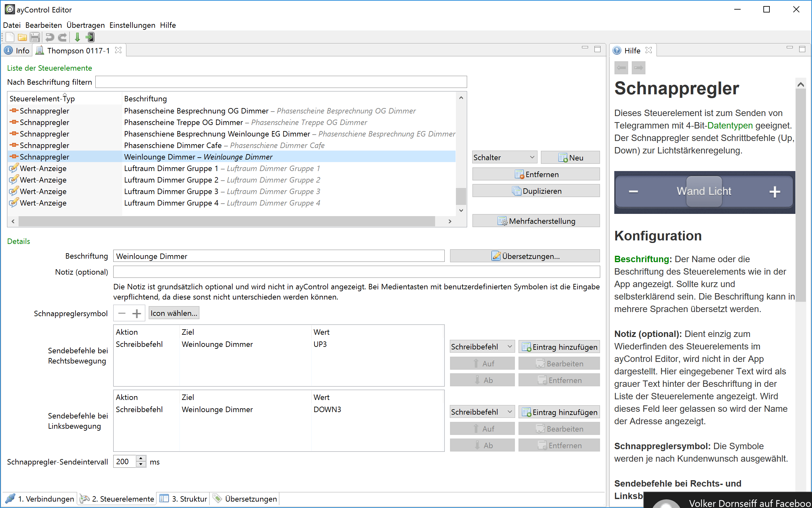This screenshot has height=508, width=812.
Task: Switch to 1. Verbindungen tab
Action: pos(40,499)
